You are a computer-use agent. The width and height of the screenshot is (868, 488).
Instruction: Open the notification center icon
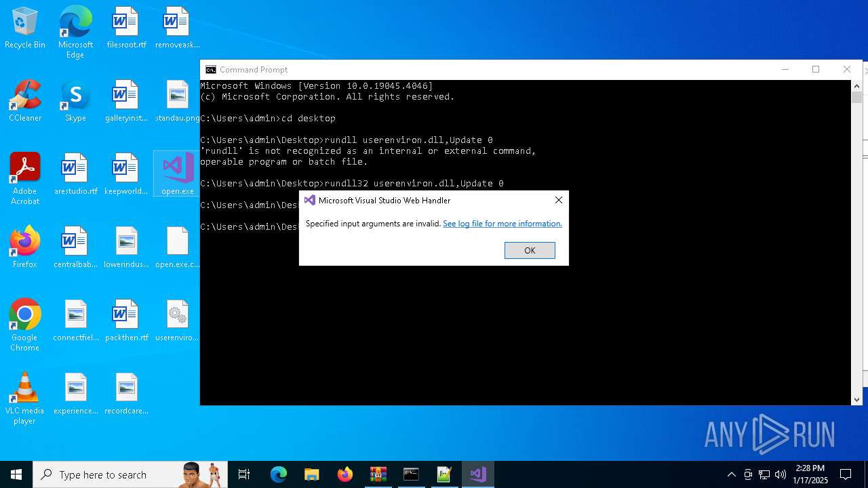click(x=846, y=474)
